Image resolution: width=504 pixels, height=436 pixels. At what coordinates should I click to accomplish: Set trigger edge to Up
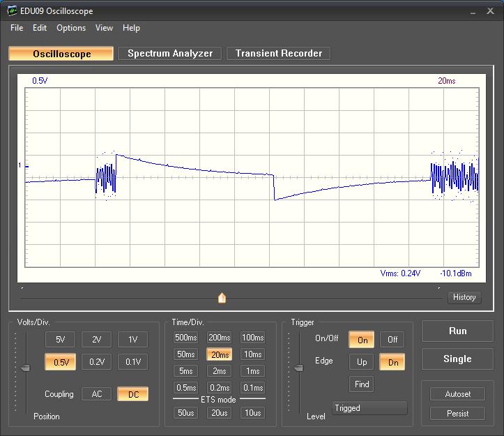coord(362,362)
